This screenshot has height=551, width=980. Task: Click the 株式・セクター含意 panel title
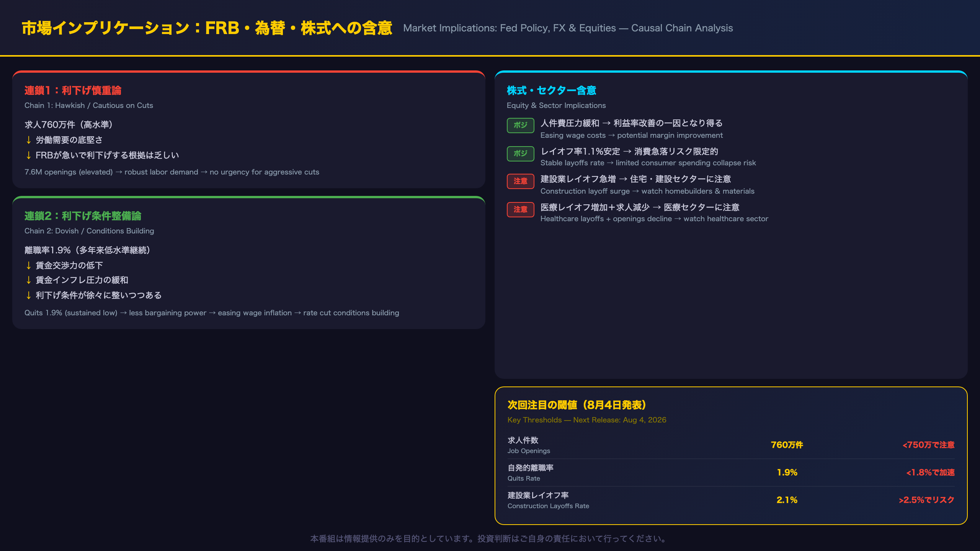(551, 91)
